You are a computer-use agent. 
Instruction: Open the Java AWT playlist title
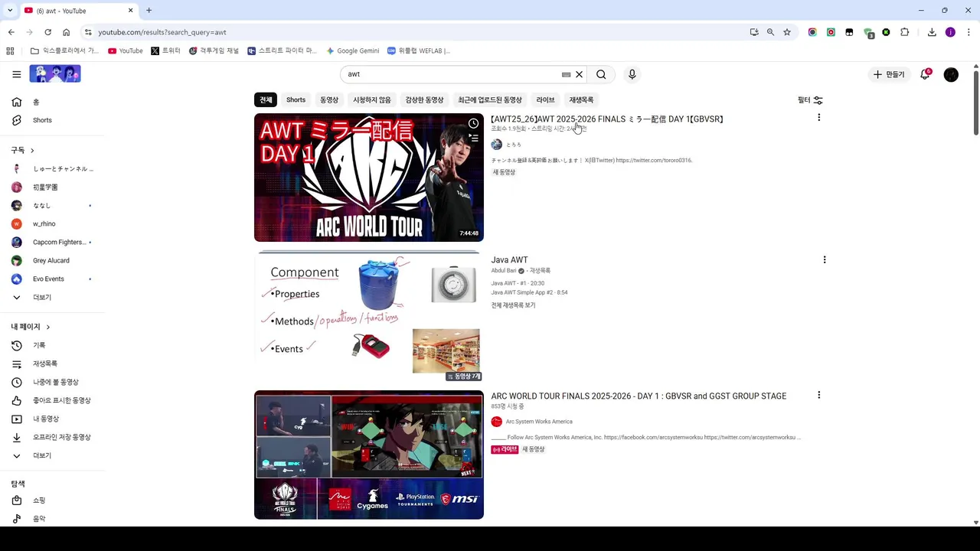[509, 260]
